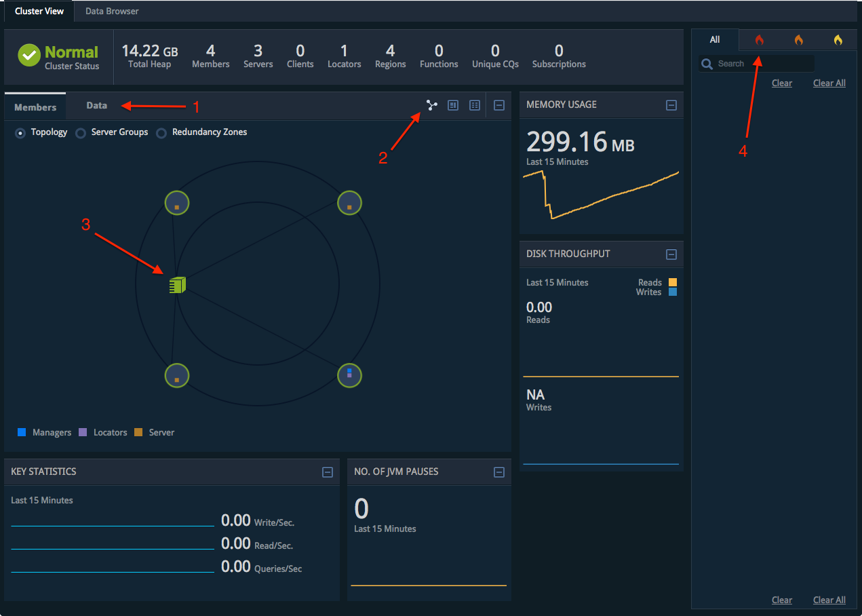Open the red severe alerts tab
This screenshot has height=616, width=862.
pos(759,40)
